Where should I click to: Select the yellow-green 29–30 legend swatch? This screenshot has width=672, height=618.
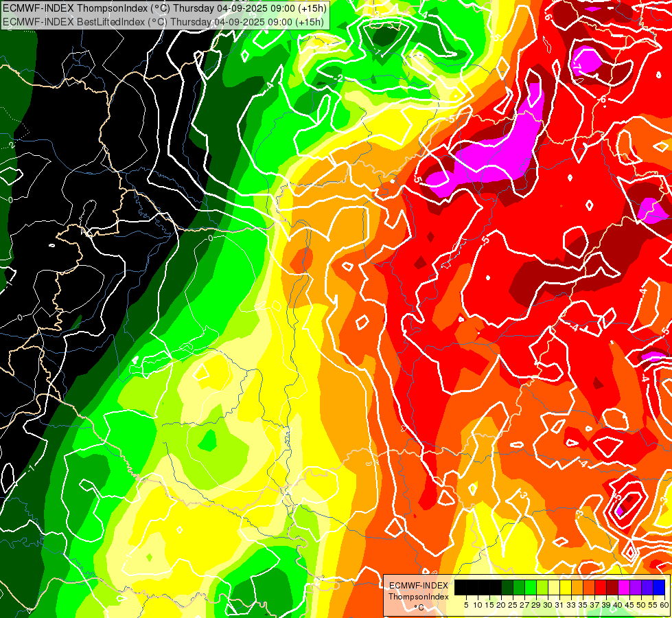pos(542,588)
